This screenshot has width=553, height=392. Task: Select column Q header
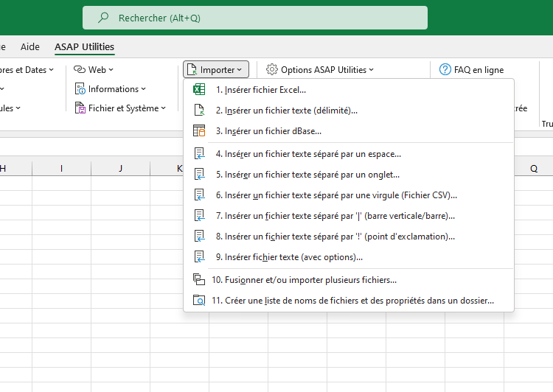point(534,169)
